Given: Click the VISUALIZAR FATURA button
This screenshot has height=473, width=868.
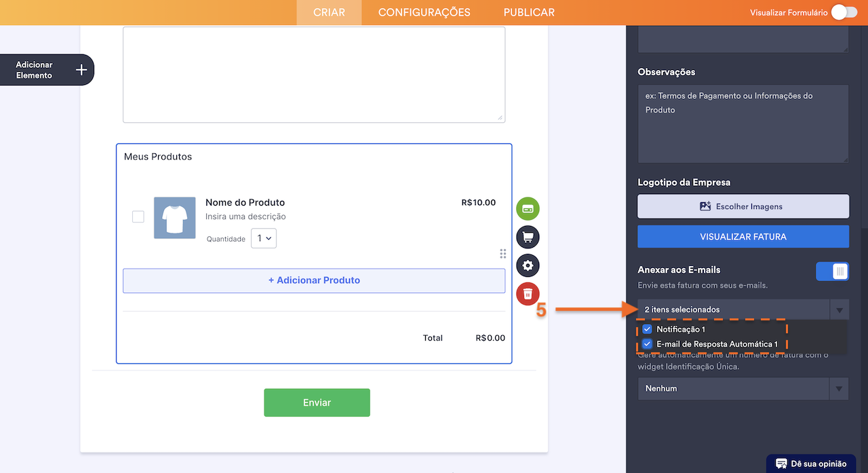Looking at the screenshot, I should (x=743, y=236).
